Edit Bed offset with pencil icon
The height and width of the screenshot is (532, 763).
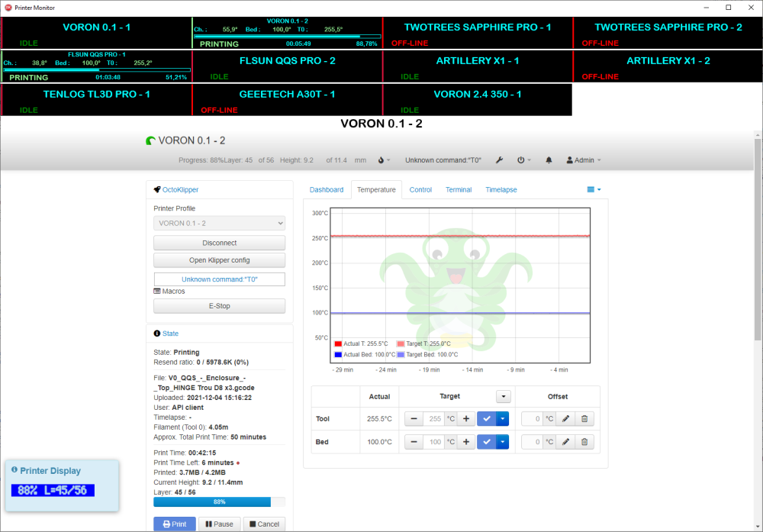pyautogui.click(x=565, y=442)
